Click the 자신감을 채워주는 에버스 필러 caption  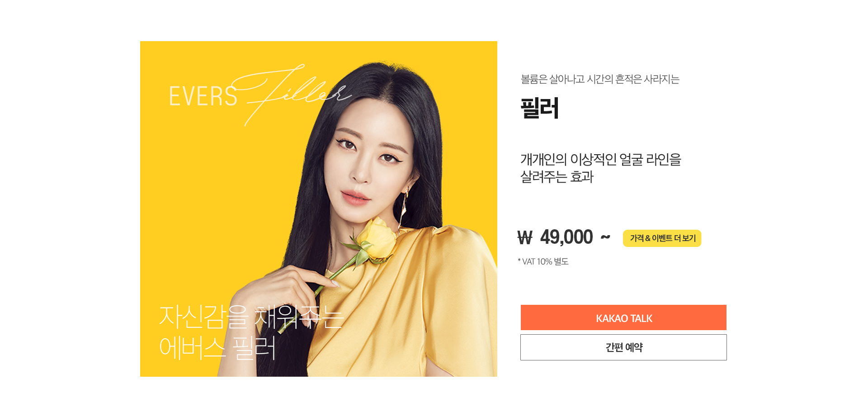[x=251, y=332]
